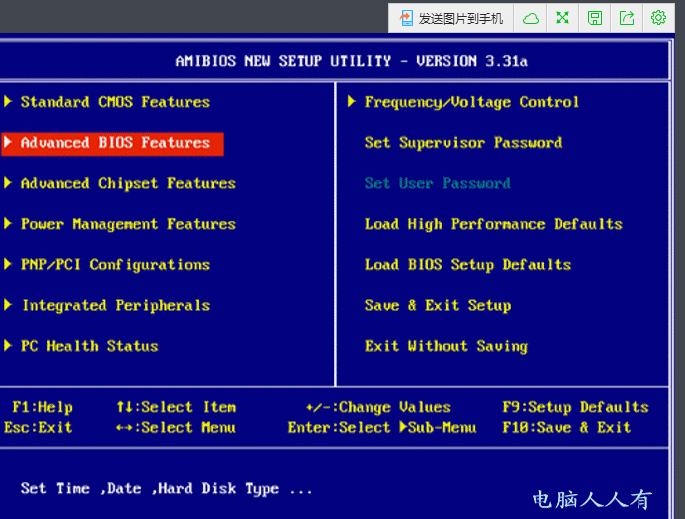This screenshot has width=685, height=519.
Task: Select Set User Password
Action: pyautogui.click(x=438, y=183)
